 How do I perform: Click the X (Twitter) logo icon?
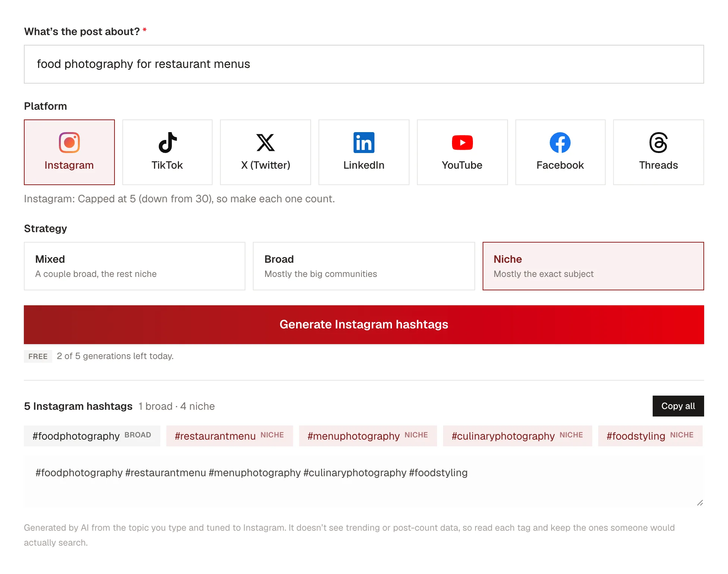(266, 143)
